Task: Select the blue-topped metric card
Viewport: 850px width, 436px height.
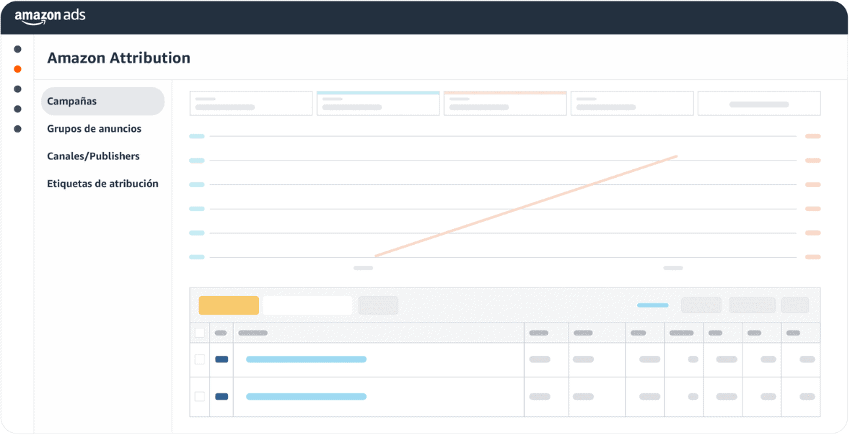Action: point(378,104)
